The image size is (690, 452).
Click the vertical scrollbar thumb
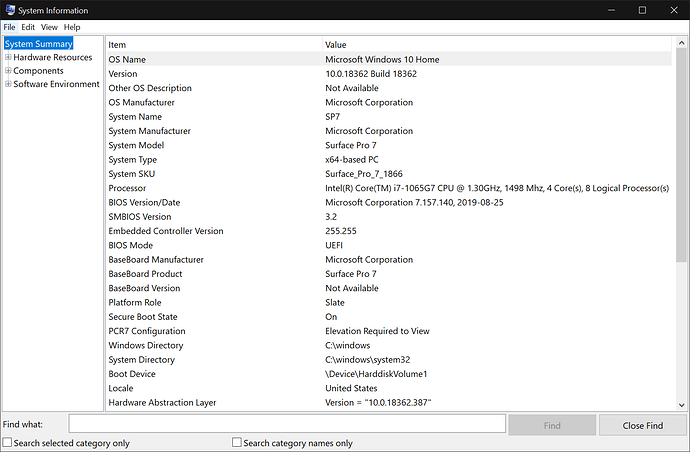coord(681,155)
